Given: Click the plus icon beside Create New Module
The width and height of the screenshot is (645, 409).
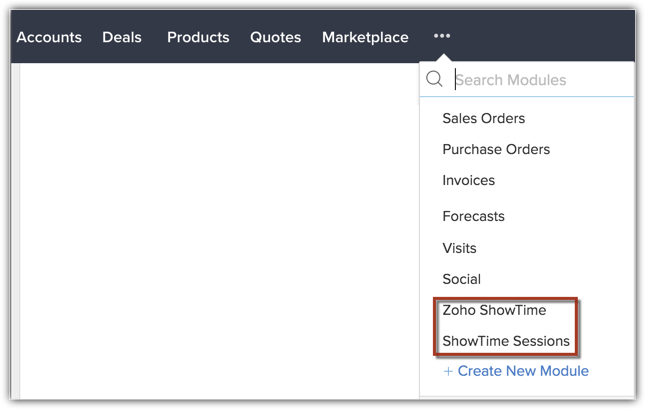Looking at the screenshot, I should click(448, 371).
